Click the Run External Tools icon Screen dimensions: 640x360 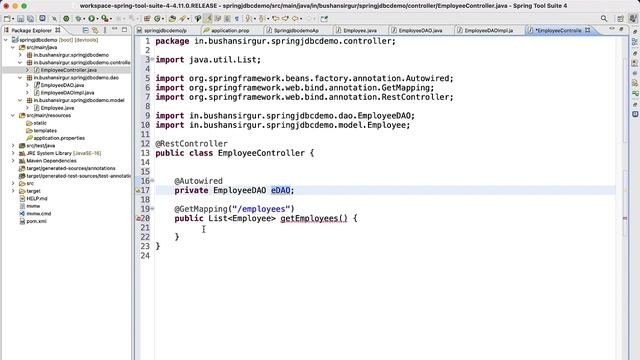click(104, 19)
